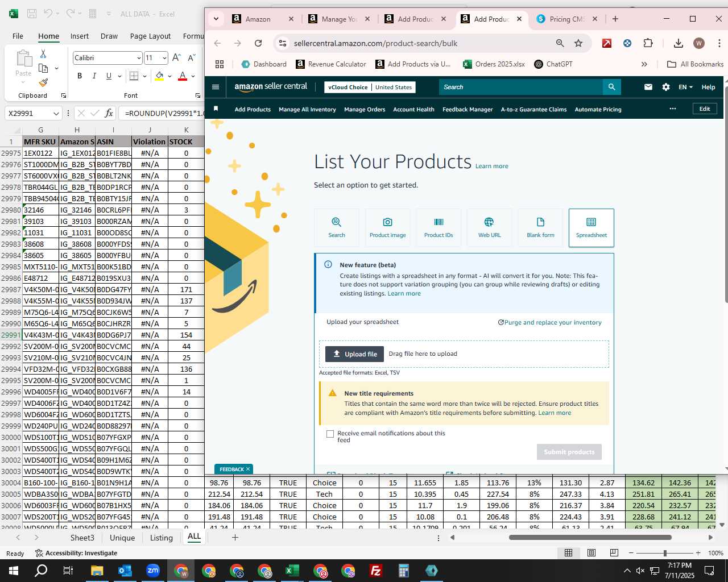Open FileZilla from the taskbar
728x582 pixels.
(x=376, y=571)
